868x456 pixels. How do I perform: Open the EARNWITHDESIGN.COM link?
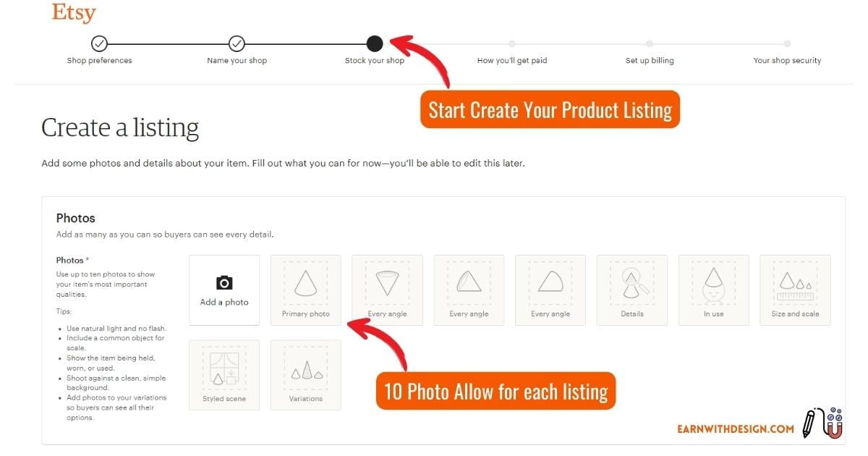[735, 428]
